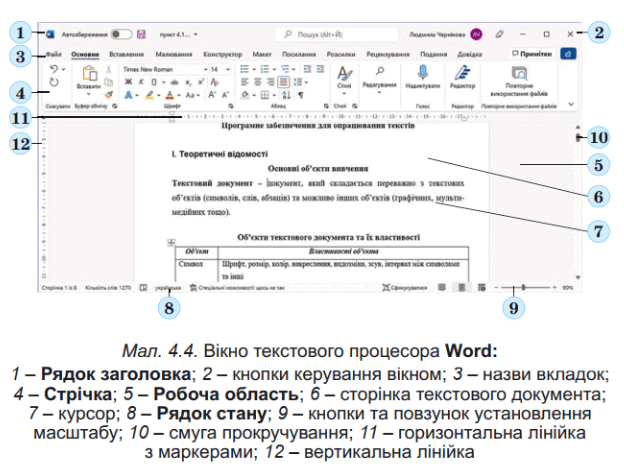The width and height of the screenshot is (624, 466).
Task: Click the Undo arrow icon
Action: pyautogui.click(x=53, y=69)
